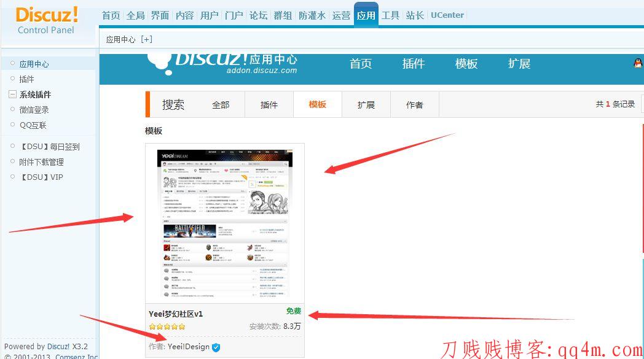This screenshot has width=644, height=359.
Task: Open the 门户 top menu
Action: pyautogui.click(x=234, y=15)
